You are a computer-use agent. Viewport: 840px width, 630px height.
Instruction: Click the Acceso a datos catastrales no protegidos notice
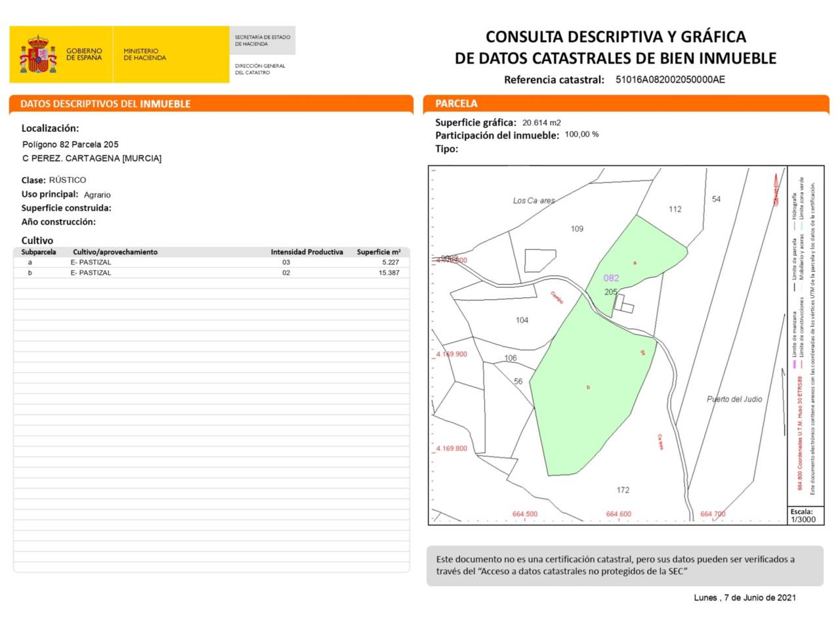point(625,566)
